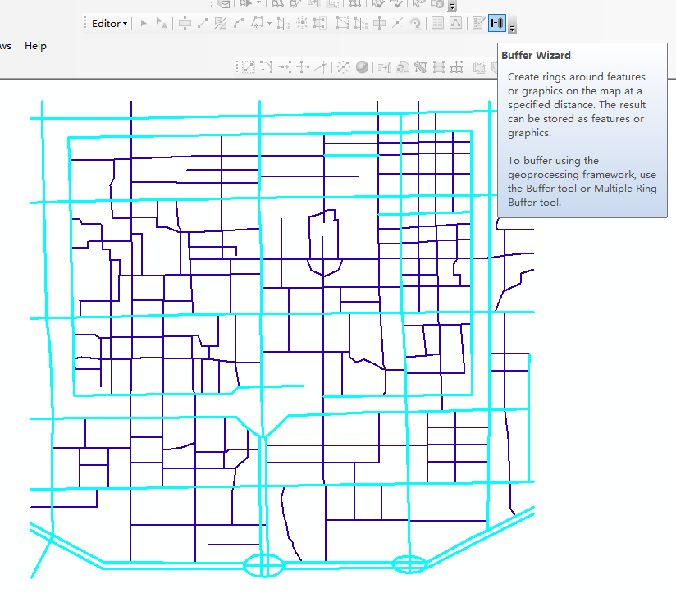Click the crosshair-in-box icon beside Edit Annotation
Screen dimensions: 676x616
pos(185,23)
